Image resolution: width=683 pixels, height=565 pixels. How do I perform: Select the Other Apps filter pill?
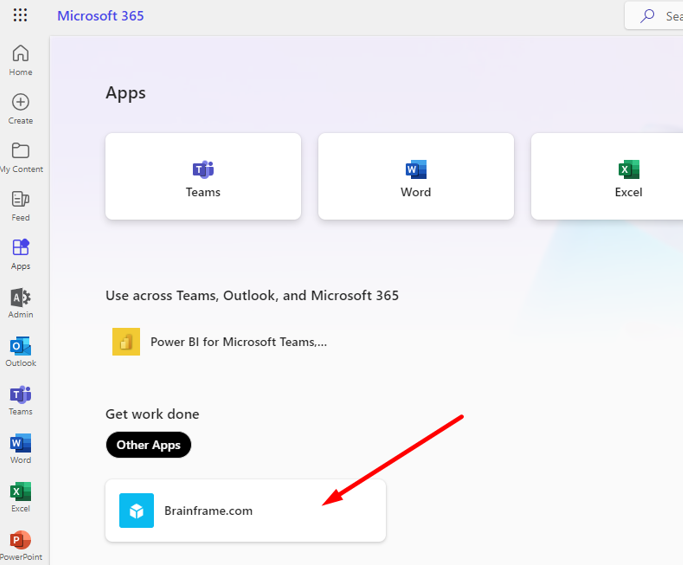pyautogui.click(x=148, y=445)
